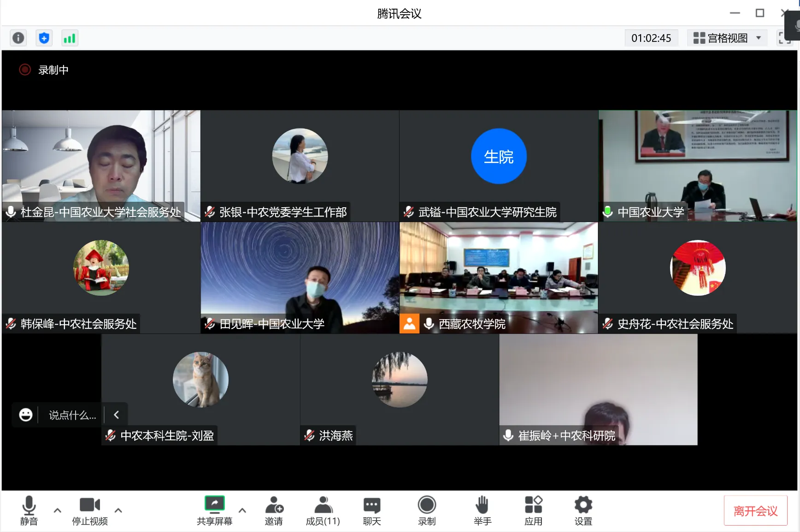Click muted mic icon beside 刘盈

[111, 435]
